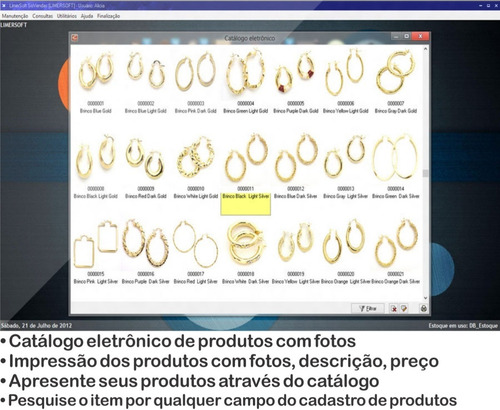The width and height of the screenshot is (500, 410).
Task: Click the date text Sábado, 21 de Julho de 2012
Action: click(x=36, y=325)
